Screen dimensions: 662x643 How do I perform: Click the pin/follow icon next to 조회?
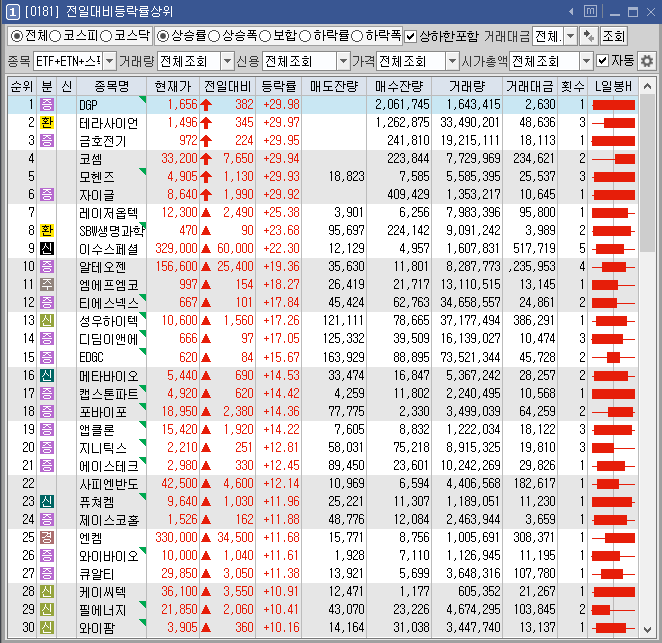tap(588, 36)
